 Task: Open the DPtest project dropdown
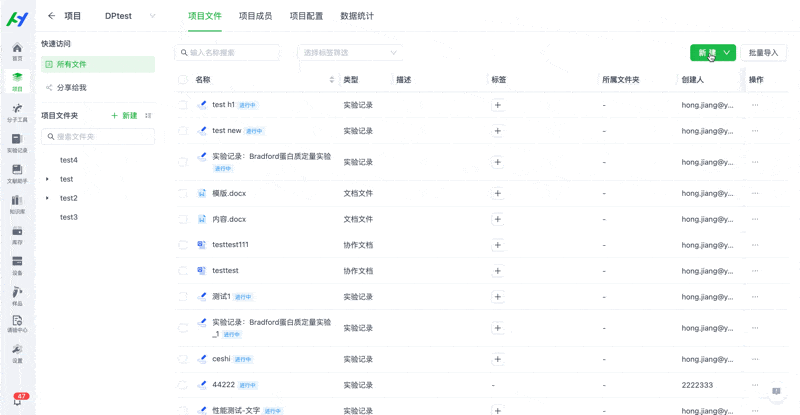[130, 16]
